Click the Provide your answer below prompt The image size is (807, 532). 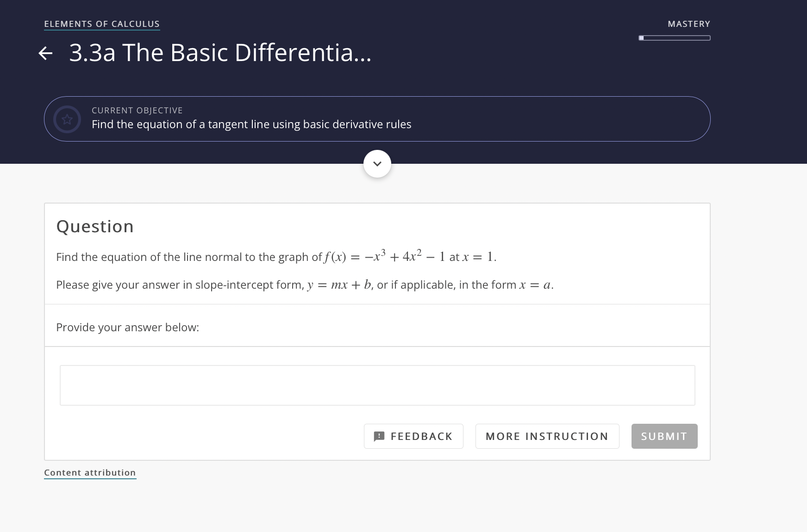pos(127,327)
